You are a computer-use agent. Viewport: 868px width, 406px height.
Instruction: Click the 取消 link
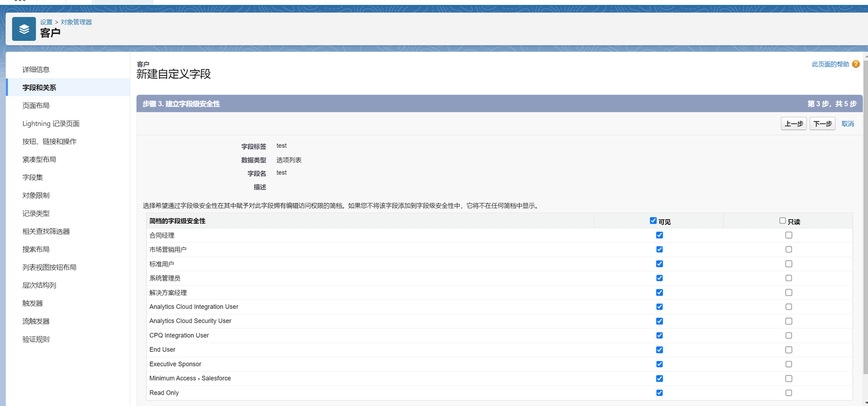click(x=847, y=124)
